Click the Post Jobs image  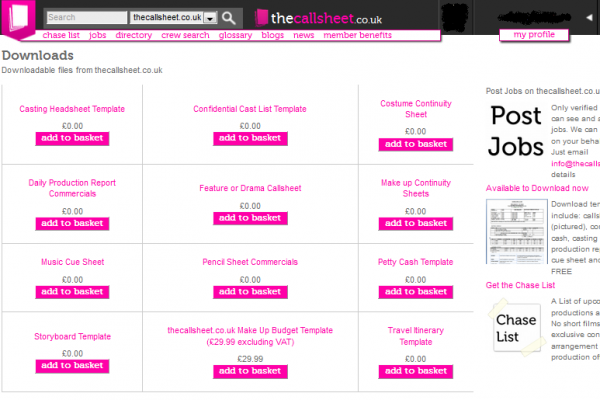(516, 131)
